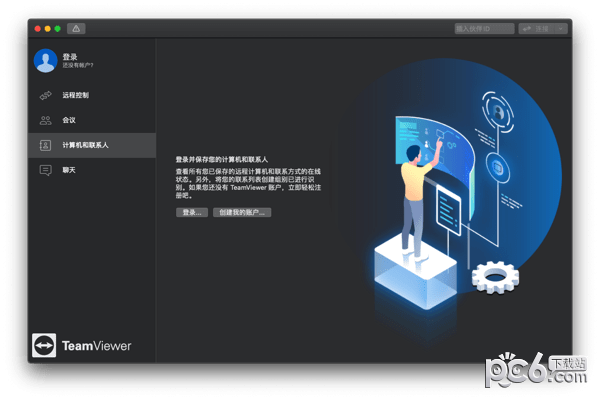Switch to 聊天 section
Image resolution: width=600 pixels, height=400 pixels.
(x=92, y=170)
